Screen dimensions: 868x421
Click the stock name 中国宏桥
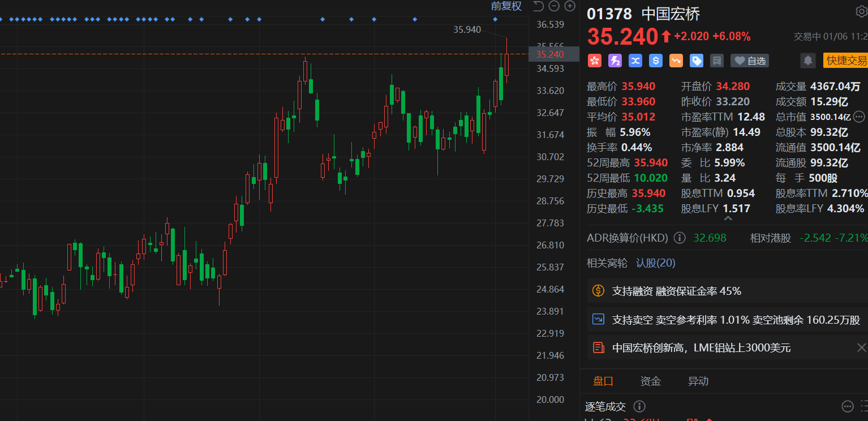671,14
